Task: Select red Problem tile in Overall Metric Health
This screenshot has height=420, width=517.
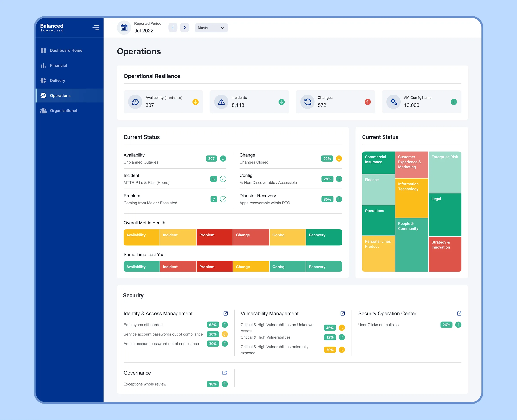Action: point(215,237)
